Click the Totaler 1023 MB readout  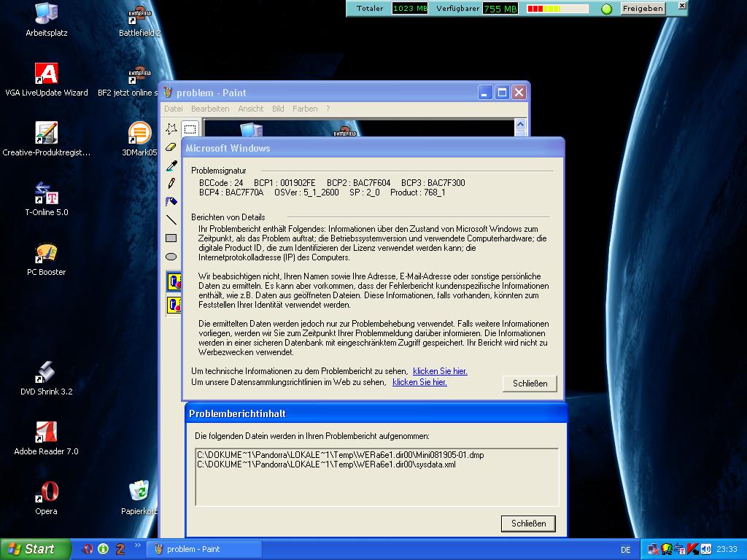coord(410,9)
